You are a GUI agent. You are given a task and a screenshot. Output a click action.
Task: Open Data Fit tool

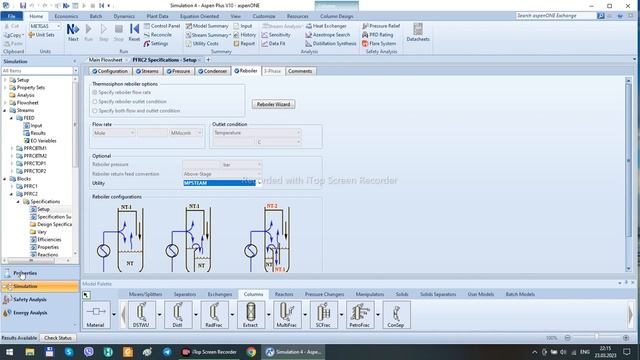[273, 43]
